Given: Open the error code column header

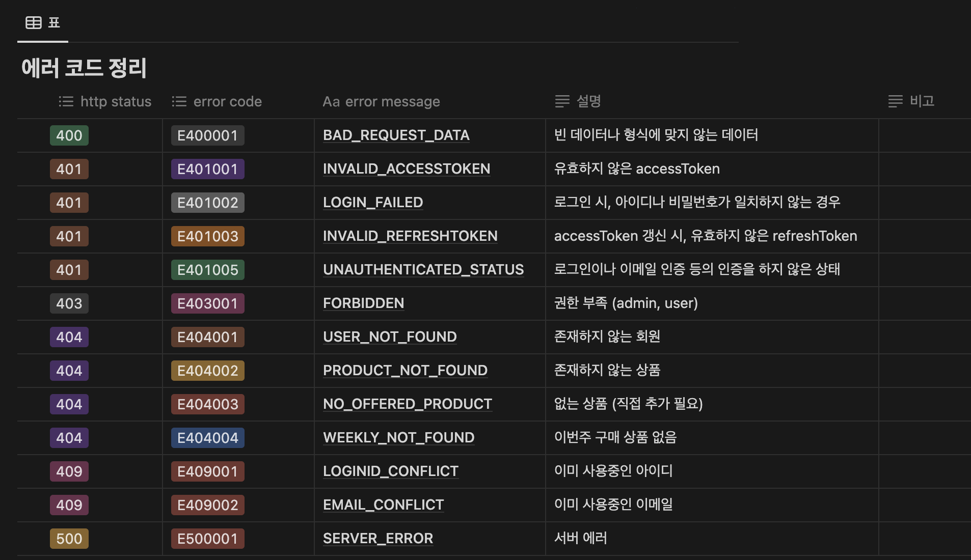Looking at the screenshot, I should (x=217, y=101).
